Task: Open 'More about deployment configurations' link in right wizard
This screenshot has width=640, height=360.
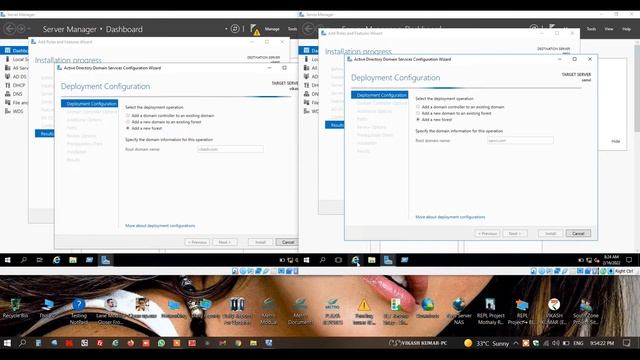Action: click(450, 217)
